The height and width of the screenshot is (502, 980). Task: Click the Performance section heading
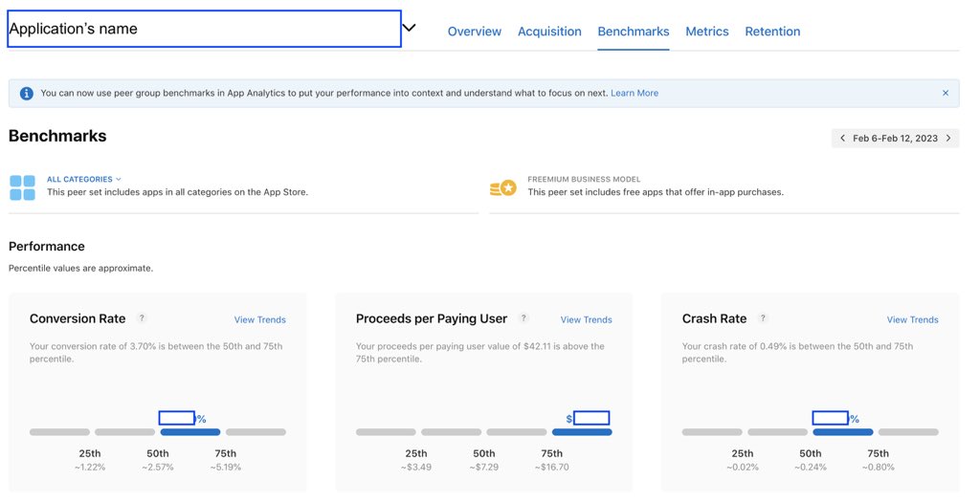point(47,247)
